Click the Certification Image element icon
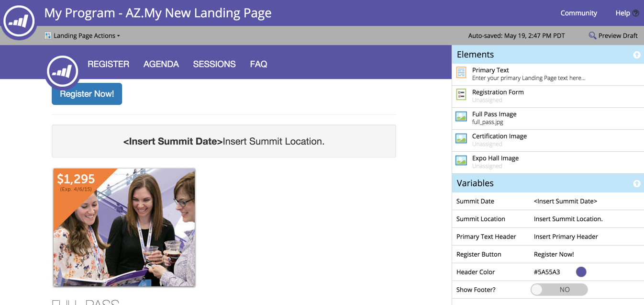Viewport: 644px width, 305px height. [x=461, y=138]
